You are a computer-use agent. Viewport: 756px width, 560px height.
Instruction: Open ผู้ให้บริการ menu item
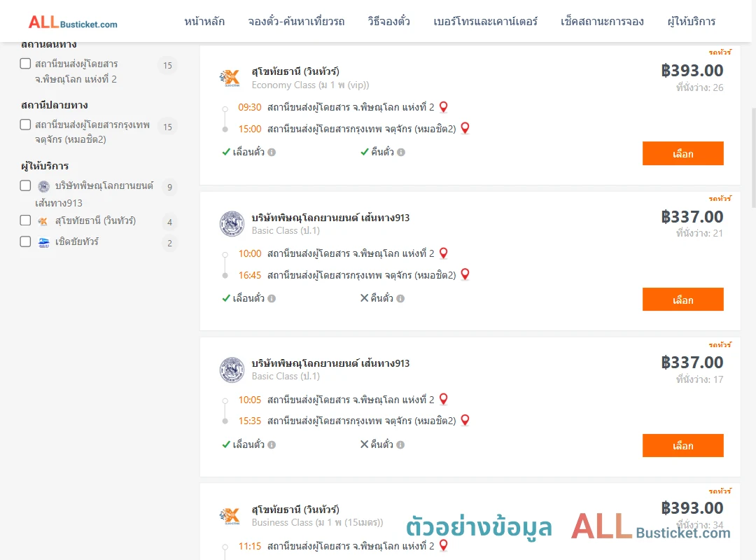(691, 21)
